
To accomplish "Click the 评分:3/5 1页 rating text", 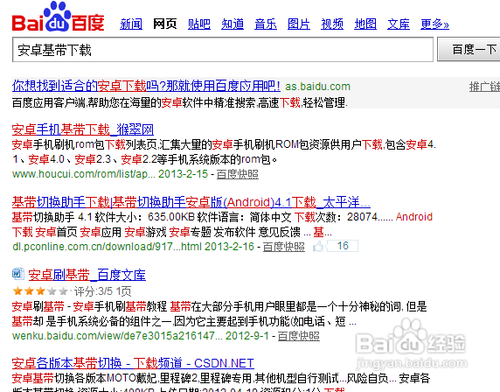I will tap(103, 292).
